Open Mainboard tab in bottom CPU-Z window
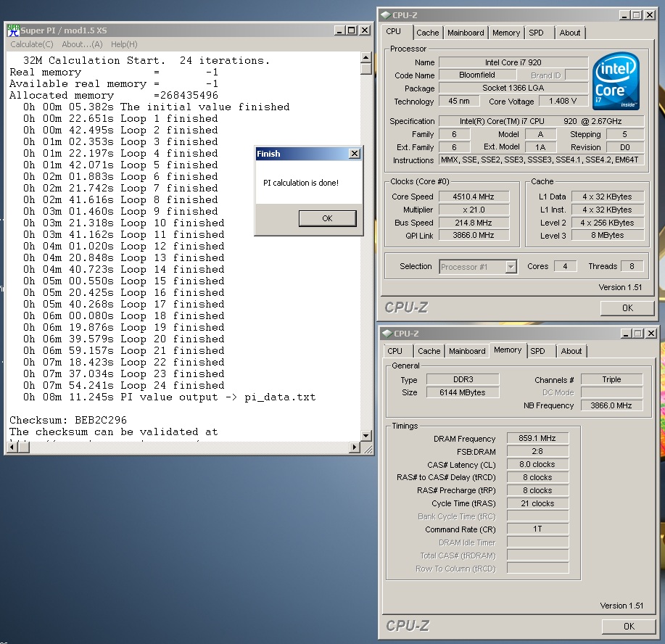Image resolution: width=665 pixels, height=644 pixels. (467, 351)
